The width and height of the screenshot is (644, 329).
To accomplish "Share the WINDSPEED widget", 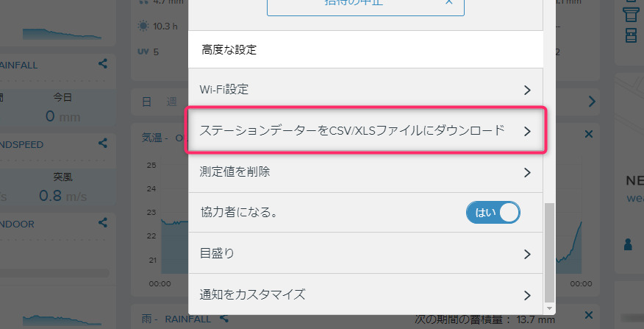I will (103, 143).
